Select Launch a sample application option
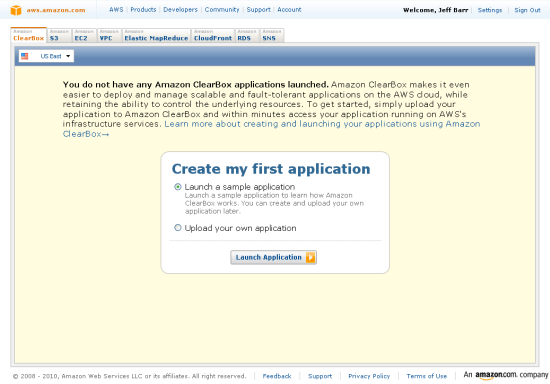 [x=178, y=187]
